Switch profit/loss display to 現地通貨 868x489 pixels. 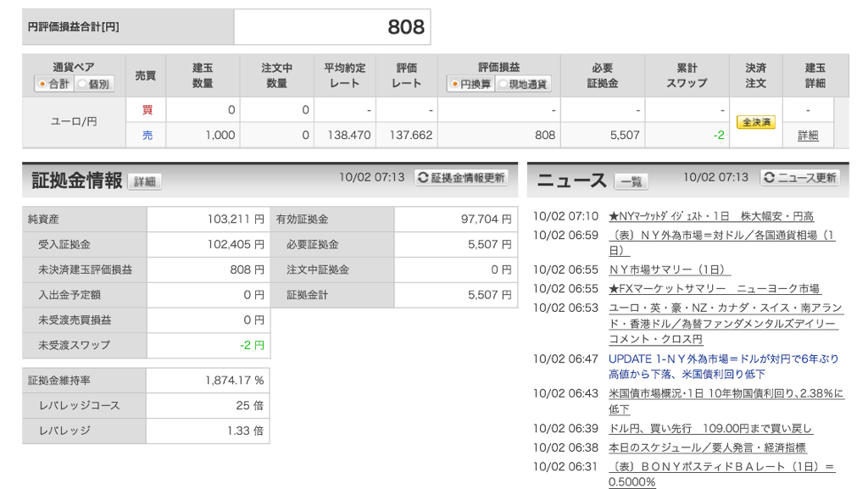tap(502, 84)
